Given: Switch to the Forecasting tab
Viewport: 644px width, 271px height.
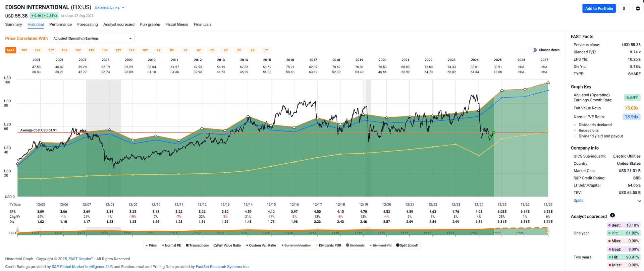Looking at the screenshot, I should tap(87, 24).
